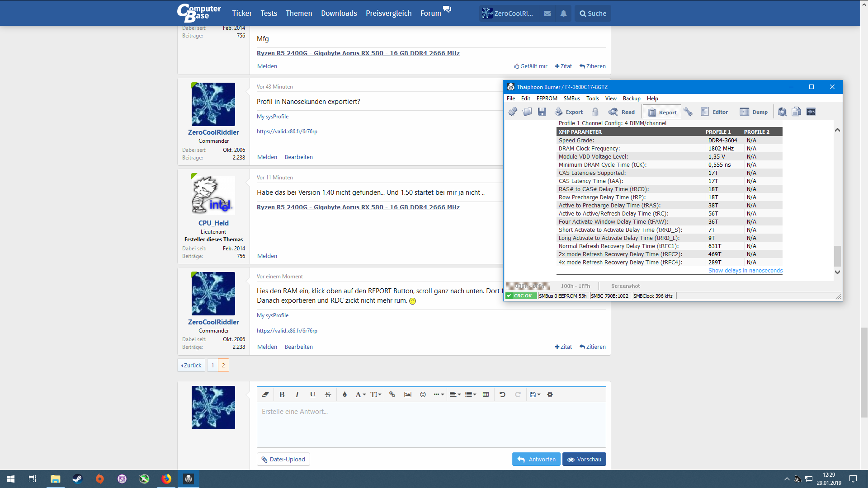This screenshot has width=868, height=488.
Task: Open the Editor view in Thaiphoon Burner
Action: (x=714, y=112)
